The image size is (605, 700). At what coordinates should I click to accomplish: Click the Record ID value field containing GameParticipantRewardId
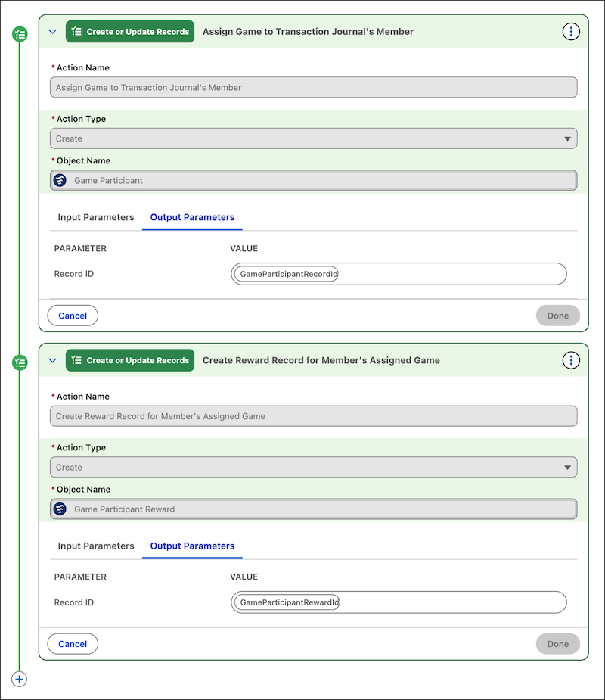[x=399, y=602]
